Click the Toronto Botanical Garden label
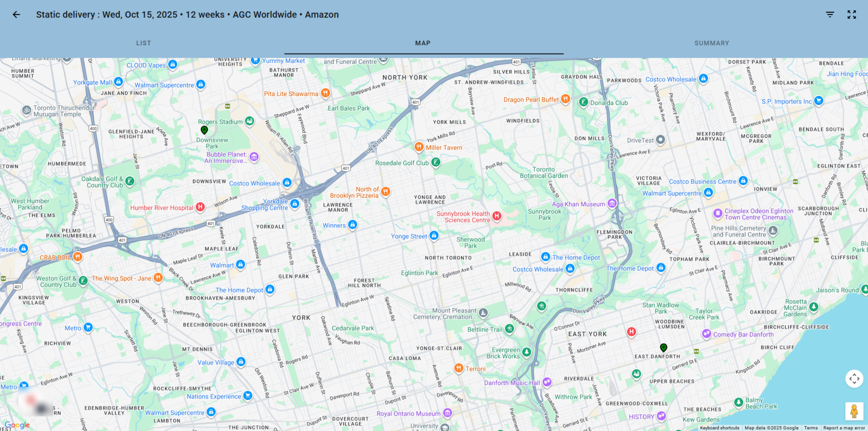The image size is (868, 431). click(x=544, y=173)
